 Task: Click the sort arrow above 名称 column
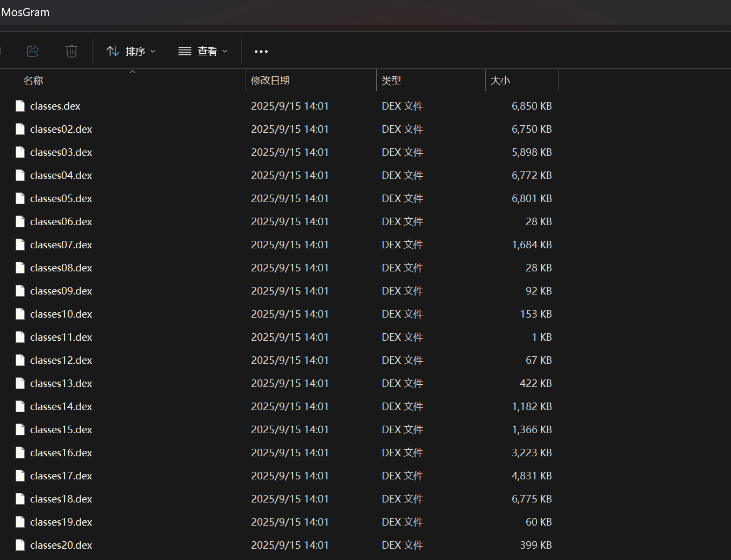132,71
